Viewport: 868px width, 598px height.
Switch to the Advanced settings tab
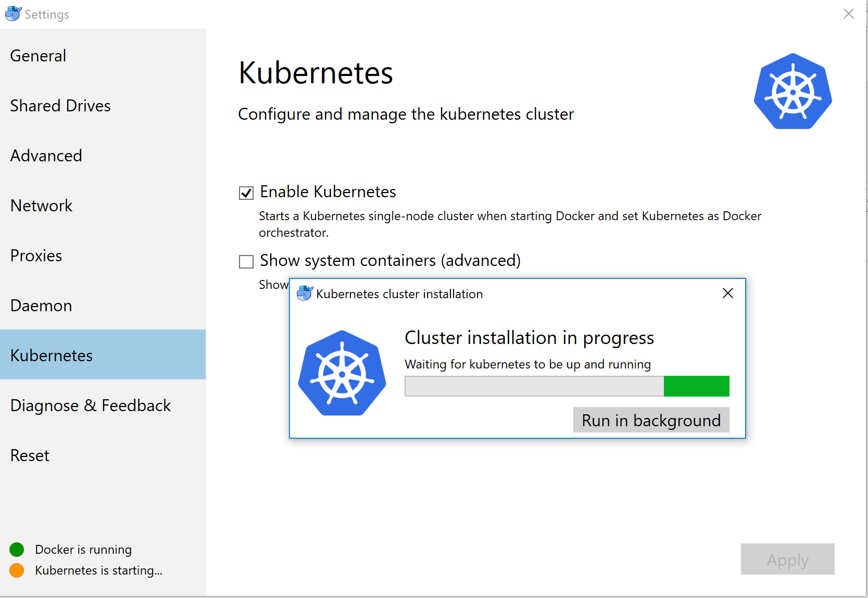click(103, 156)
